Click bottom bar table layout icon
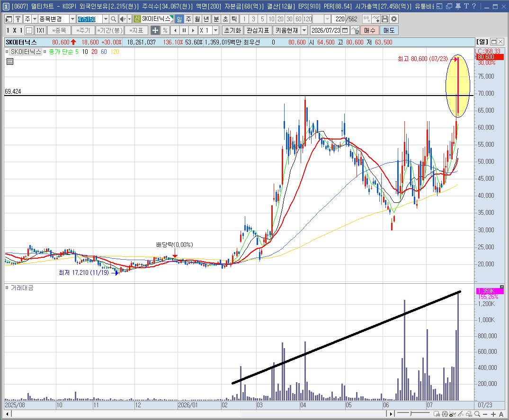The height and width of the screenshot is (420, 509). coord(437,414)
